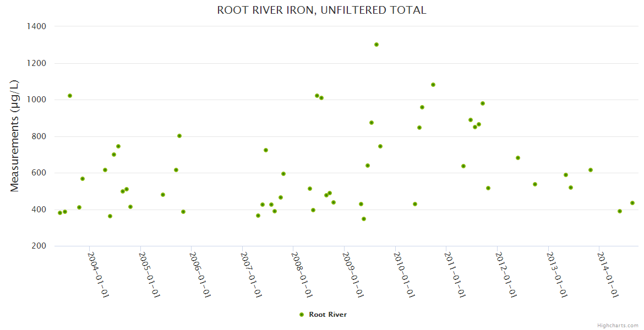Click the rightmost data point in 2014
The width and height of the screenshot is (644, 330).
pyautogui.click(x=632, y=203)
